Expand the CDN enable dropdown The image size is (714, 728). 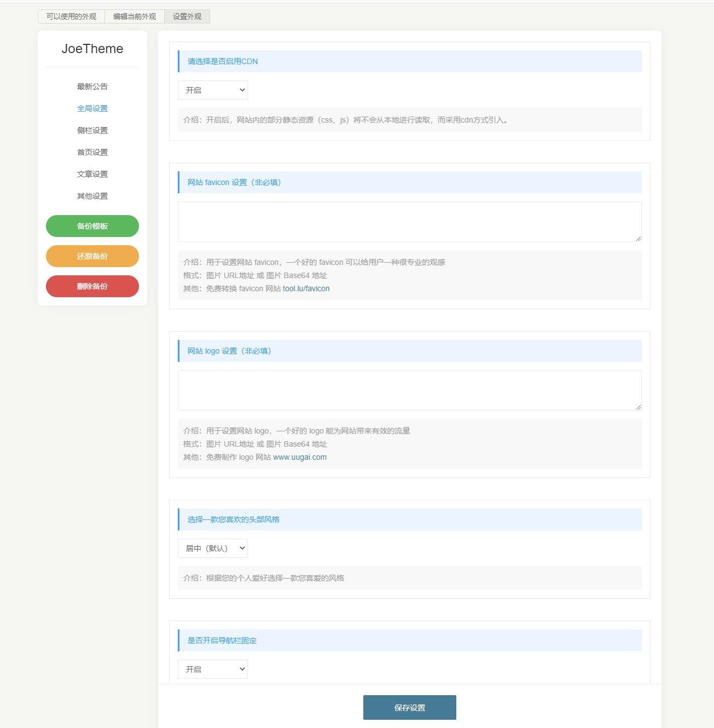pos(213,90)
